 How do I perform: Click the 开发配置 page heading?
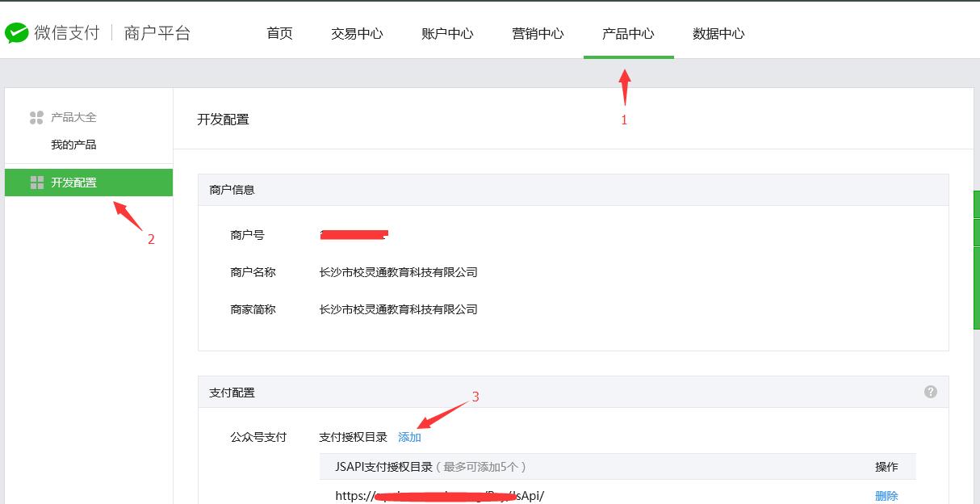(x=223, y=120)
